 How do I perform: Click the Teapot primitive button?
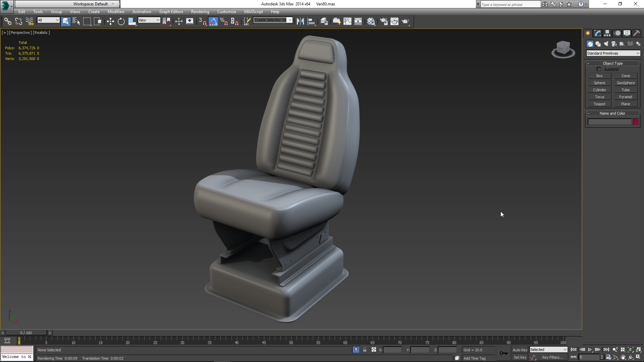(599, 104)
